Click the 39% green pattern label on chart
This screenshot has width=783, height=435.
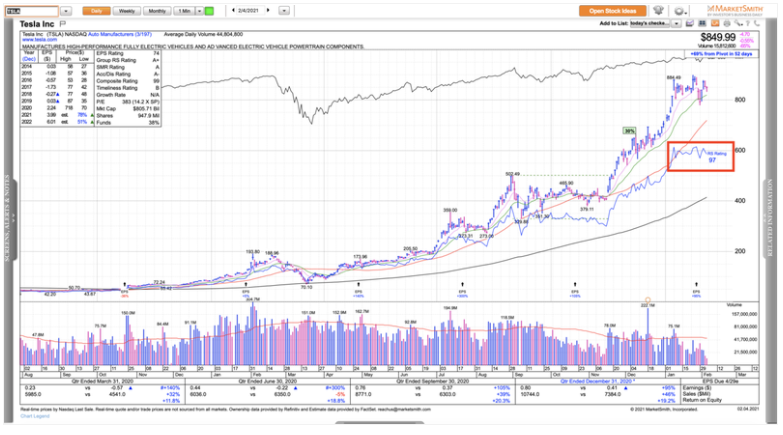coord(629,131)
